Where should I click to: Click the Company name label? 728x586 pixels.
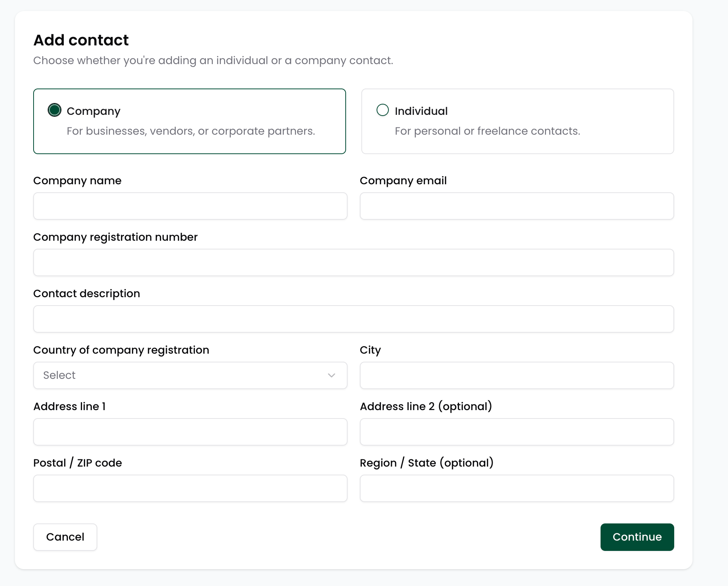pos(77,180)
